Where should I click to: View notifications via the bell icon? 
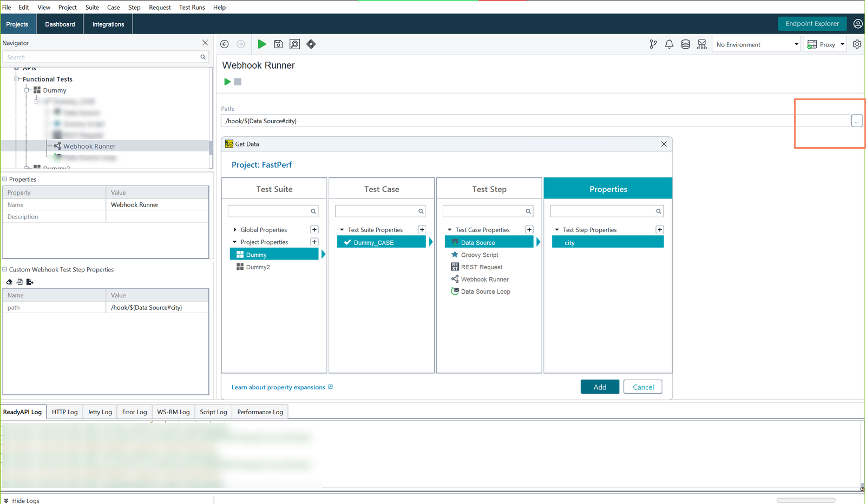669,44
